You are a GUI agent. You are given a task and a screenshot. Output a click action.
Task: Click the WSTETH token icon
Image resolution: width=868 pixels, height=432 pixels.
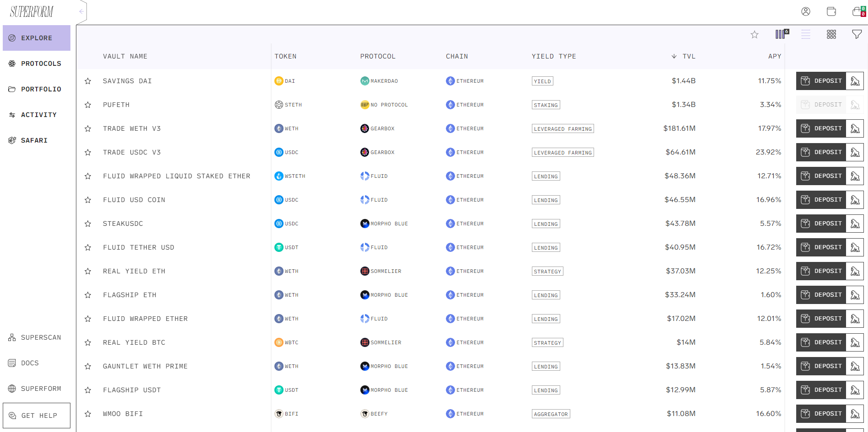pos(279,176)
